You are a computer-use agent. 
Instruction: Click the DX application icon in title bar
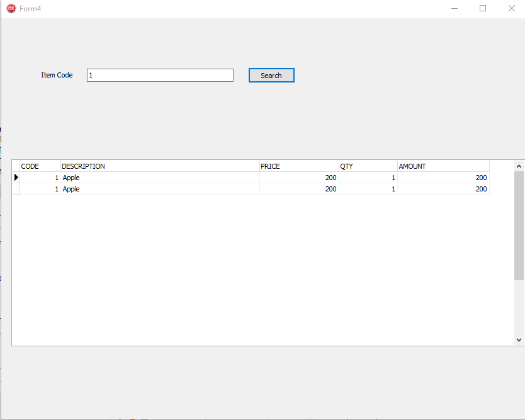11,8
